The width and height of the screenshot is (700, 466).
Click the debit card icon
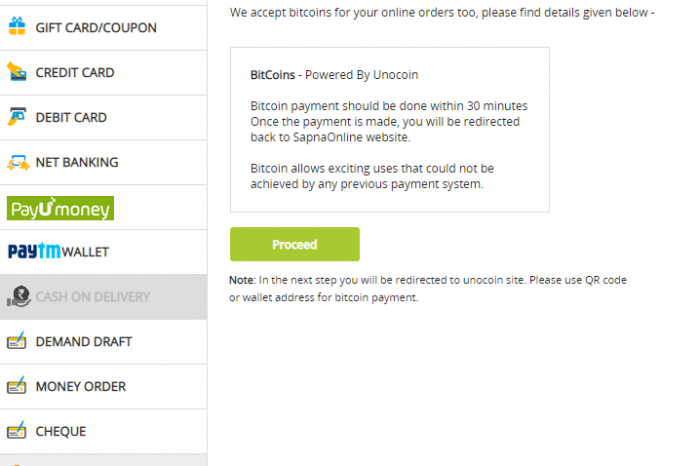[17, 116]
